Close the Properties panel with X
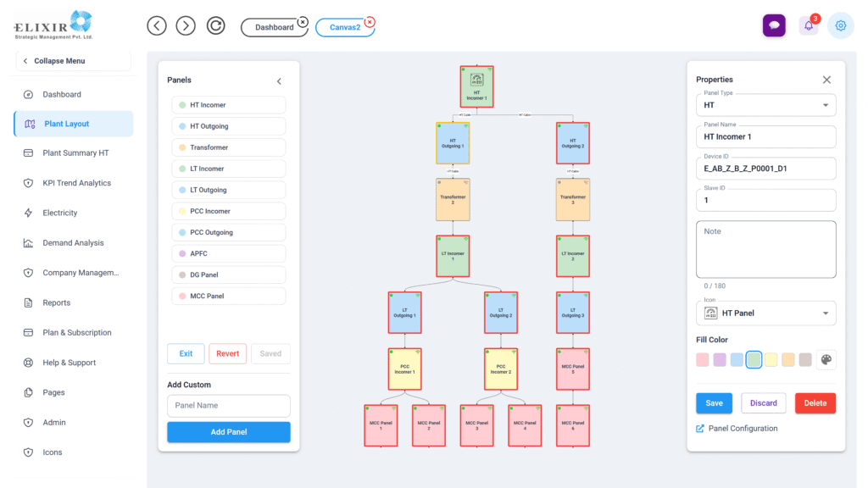The width and height of the screenshot is (868, 488). tap(826, 80)
